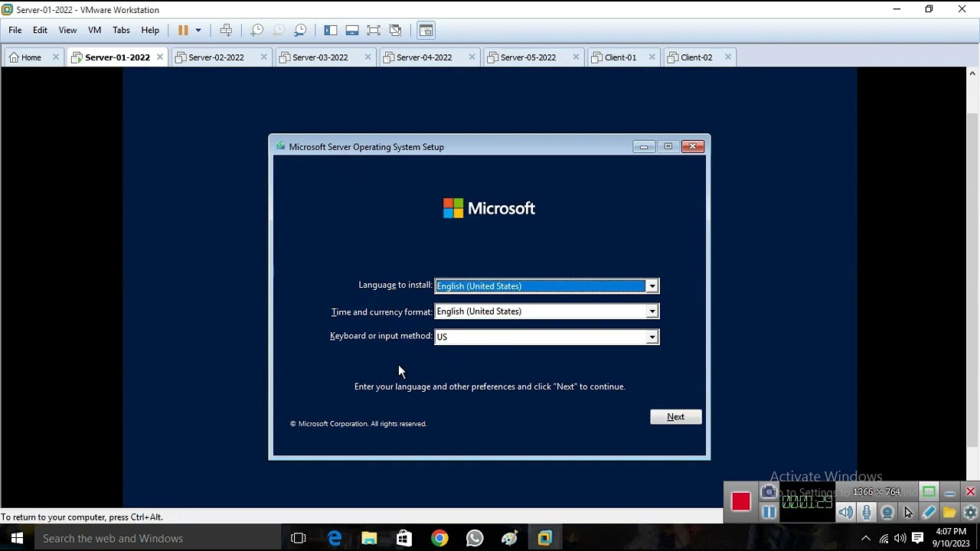Close the Server-02-2022 tab
Viewport: 980px width, 551px height.
[264, 57]
